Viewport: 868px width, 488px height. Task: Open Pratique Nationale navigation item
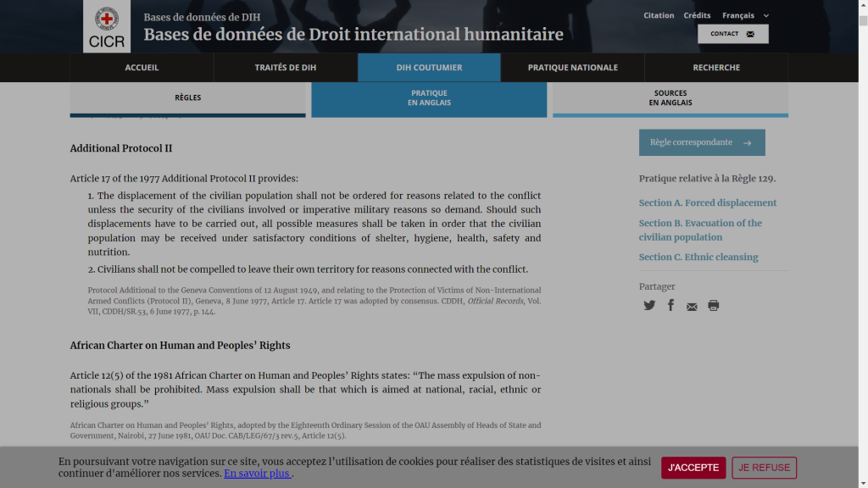(572, 68)
